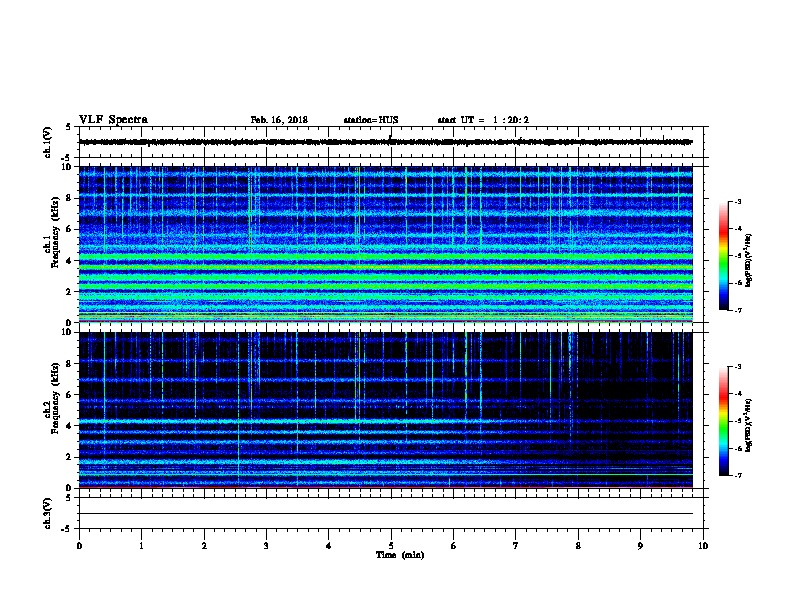Click the flat ch.3 voltage trace line
Image resolution: width=792 pixels, height=612 pixels.
(x=385, y=514)
